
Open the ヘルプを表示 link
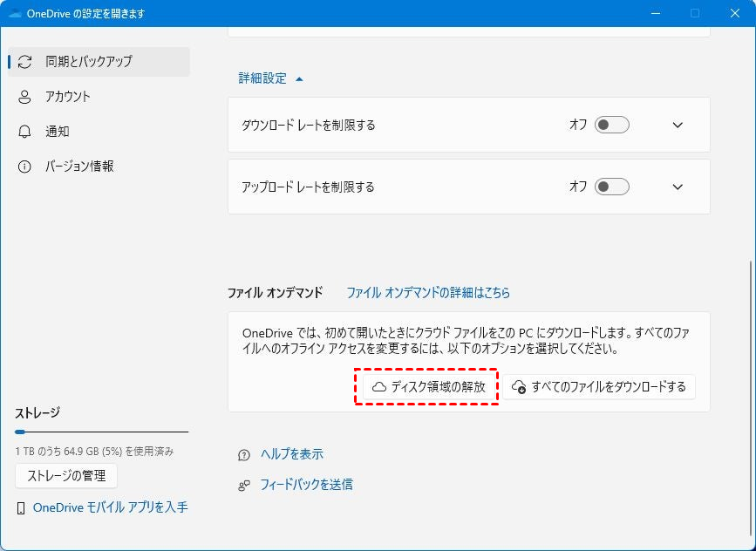click(x=292, y=454)
